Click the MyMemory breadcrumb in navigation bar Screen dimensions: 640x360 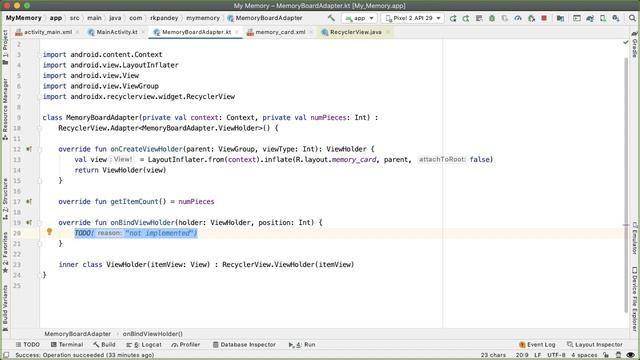23,18
